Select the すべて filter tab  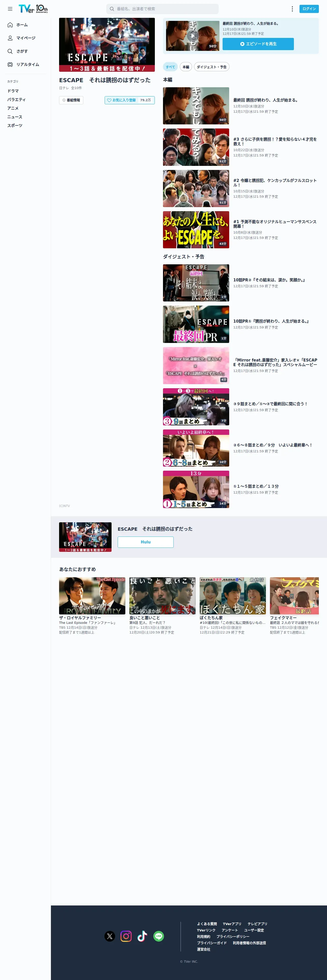(170, 67)
